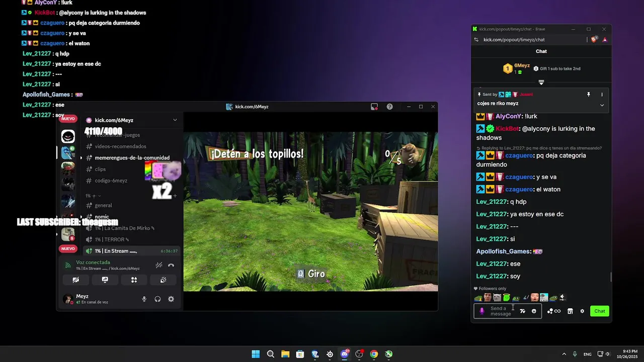This screenshot has height=362, width=644.
Task: Mute microphone in Discord user panel
Action: [x=144, y=299]
